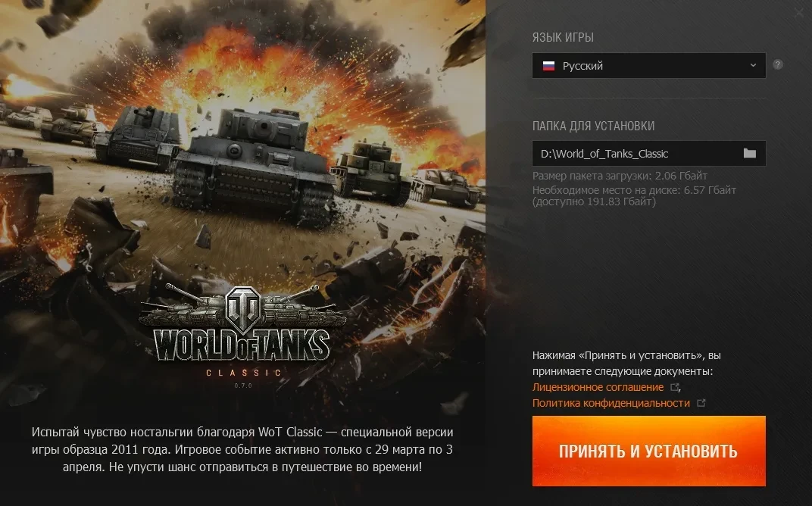This screenshot has height=506, width=812.
Task: Open the Русский game language dropdown
Action: 649,66
